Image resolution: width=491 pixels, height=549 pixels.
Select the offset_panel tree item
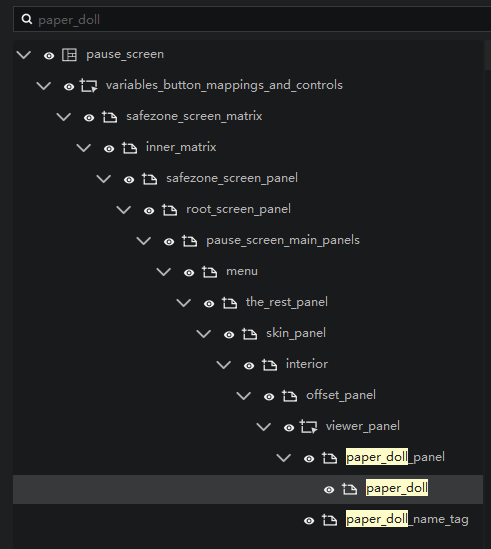click(x=341, y=395)
